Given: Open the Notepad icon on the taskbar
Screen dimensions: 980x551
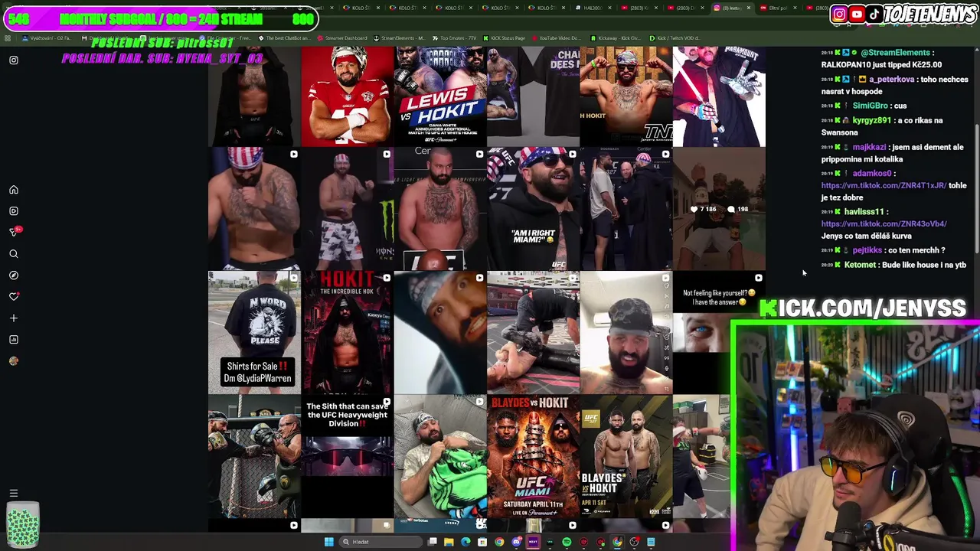Looking at the screenshot, I should tap(651, 542).
